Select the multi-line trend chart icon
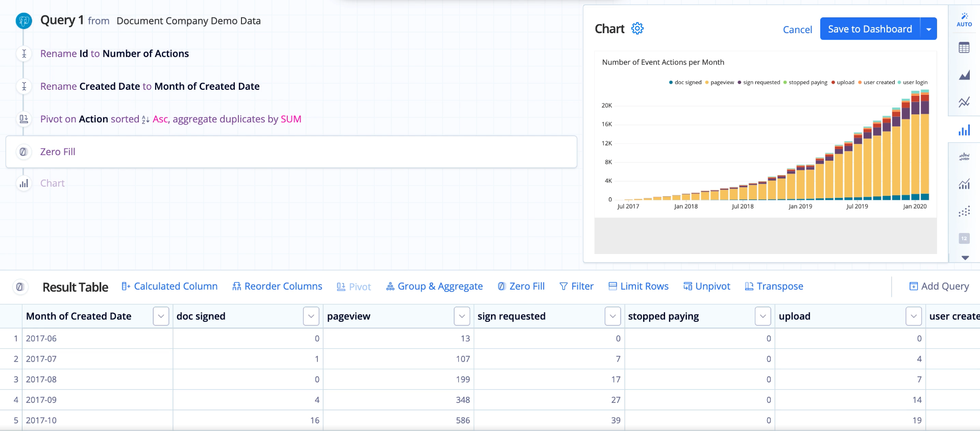 [x=964, y=157]
